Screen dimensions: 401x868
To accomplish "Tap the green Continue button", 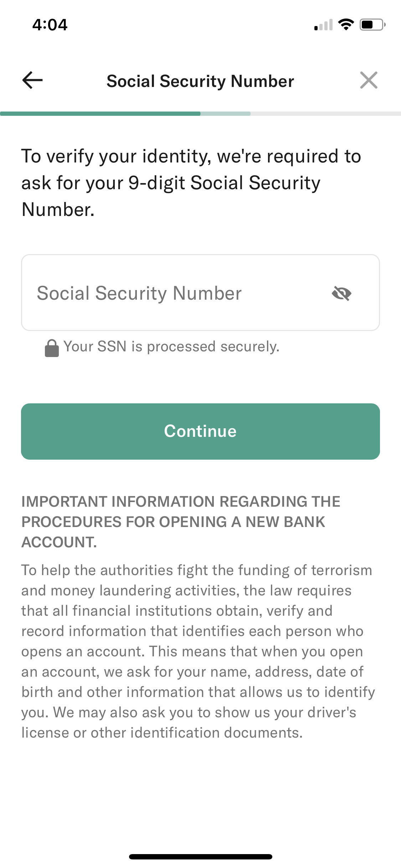I will coord(200,431).
